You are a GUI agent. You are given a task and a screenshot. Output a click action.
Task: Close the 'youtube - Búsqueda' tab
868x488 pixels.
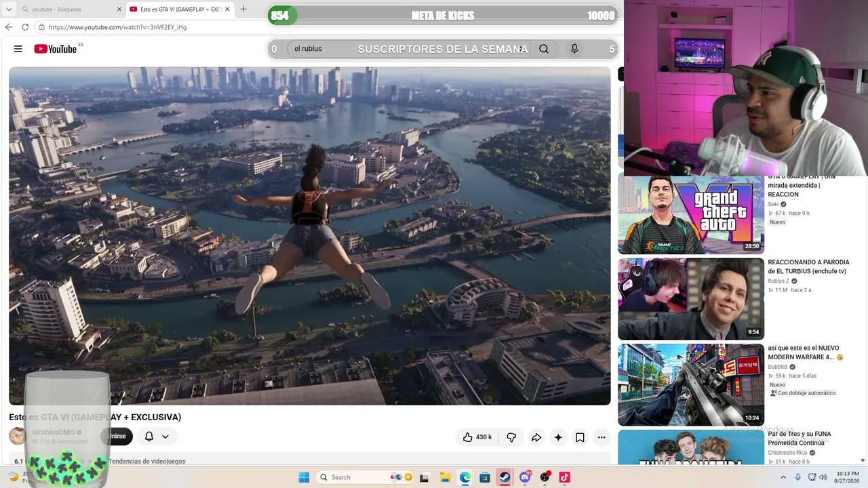(x=119, y=9)
